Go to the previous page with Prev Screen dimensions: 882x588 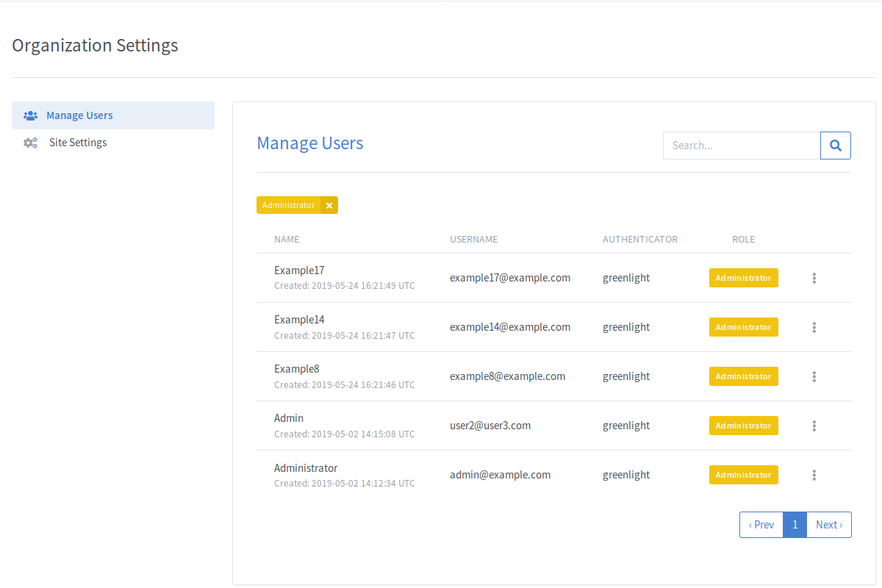[x=761, y=525]
